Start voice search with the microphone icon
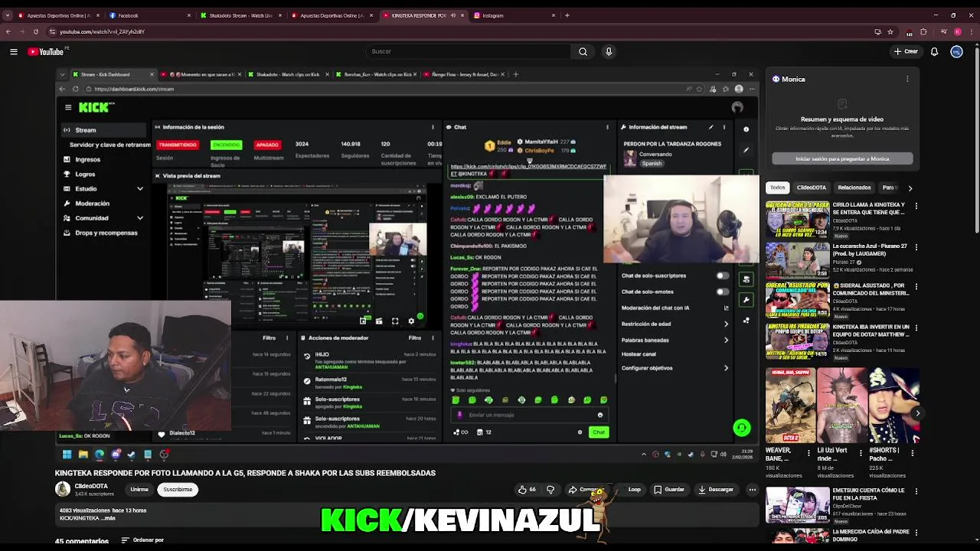 (609, 51)
